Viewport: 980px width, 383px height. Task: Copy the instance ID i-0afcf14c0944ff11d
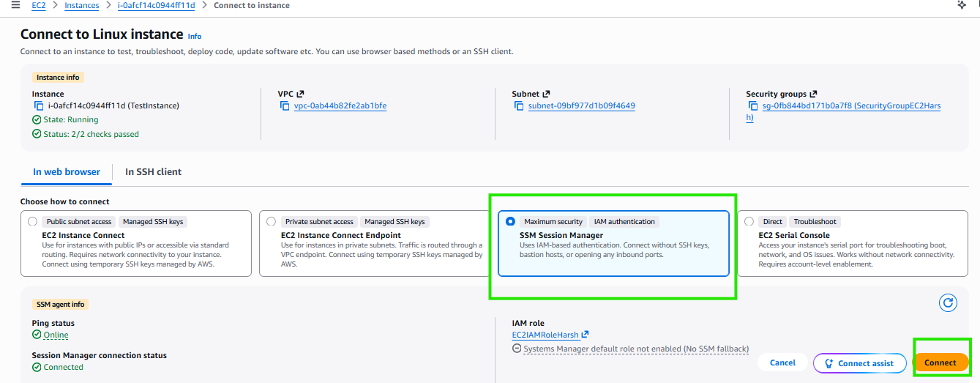[x=38, y=105]
